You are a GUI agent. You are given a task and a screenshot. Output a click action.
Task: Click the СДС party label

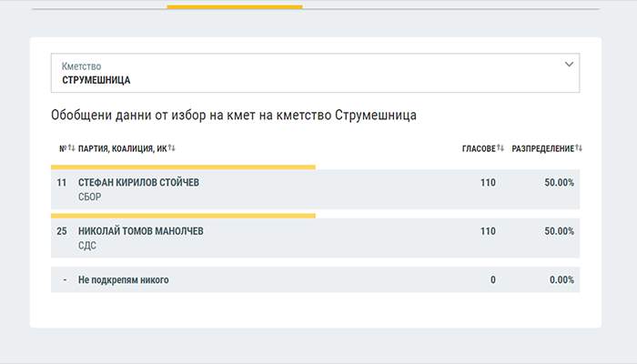tap(87, 245)
